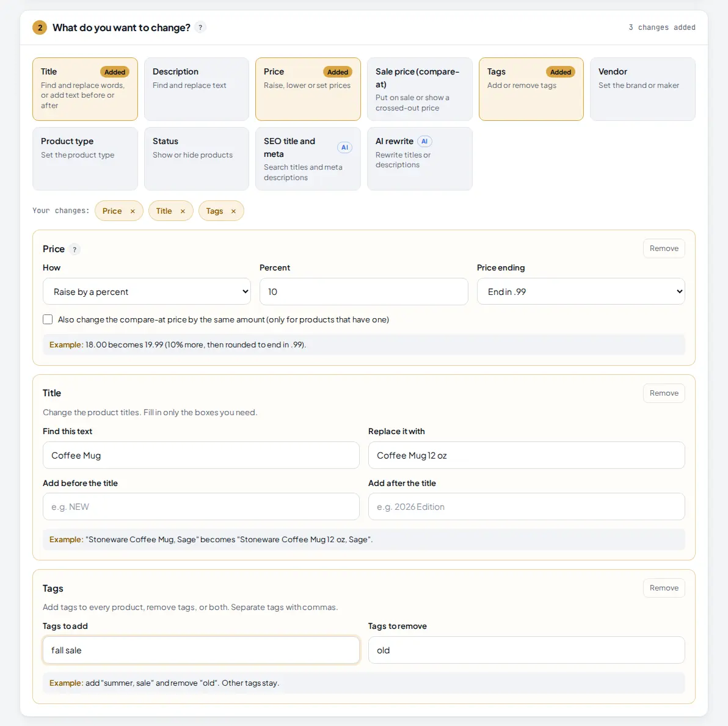The width and height of the screenshot is (728, 726).
Task: Click the AI badge on the SEO title and meta card
Action: [344, 148]
